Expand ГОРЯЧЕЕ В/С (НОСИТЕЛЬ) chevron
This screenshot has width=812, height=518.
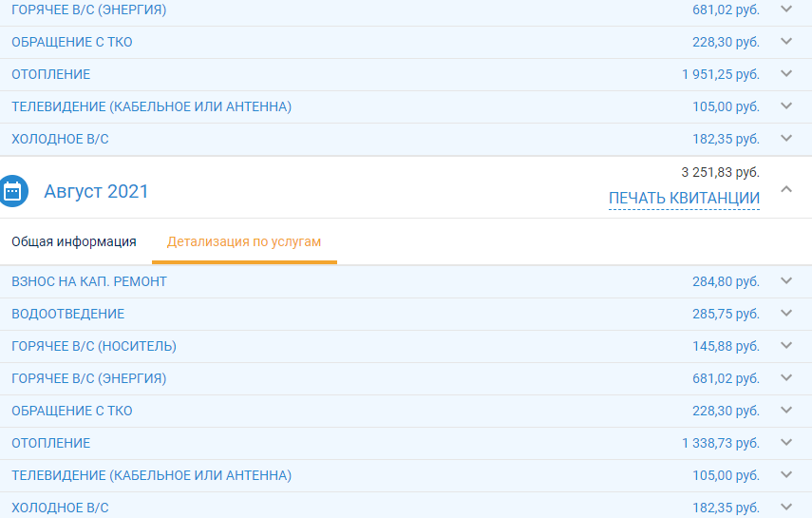[x=786, y=345]
